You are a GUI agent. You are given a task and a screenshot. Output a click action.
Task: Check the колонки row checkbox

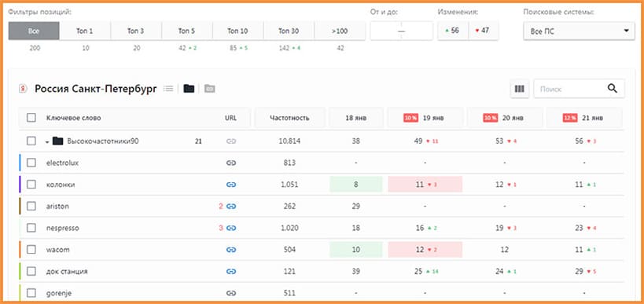31,185
